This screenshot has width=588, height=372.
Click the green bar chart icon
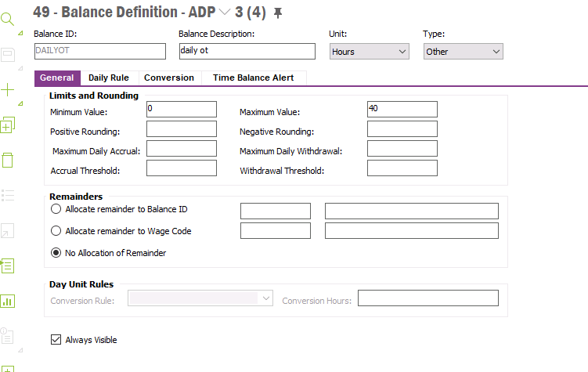point(8,301)
